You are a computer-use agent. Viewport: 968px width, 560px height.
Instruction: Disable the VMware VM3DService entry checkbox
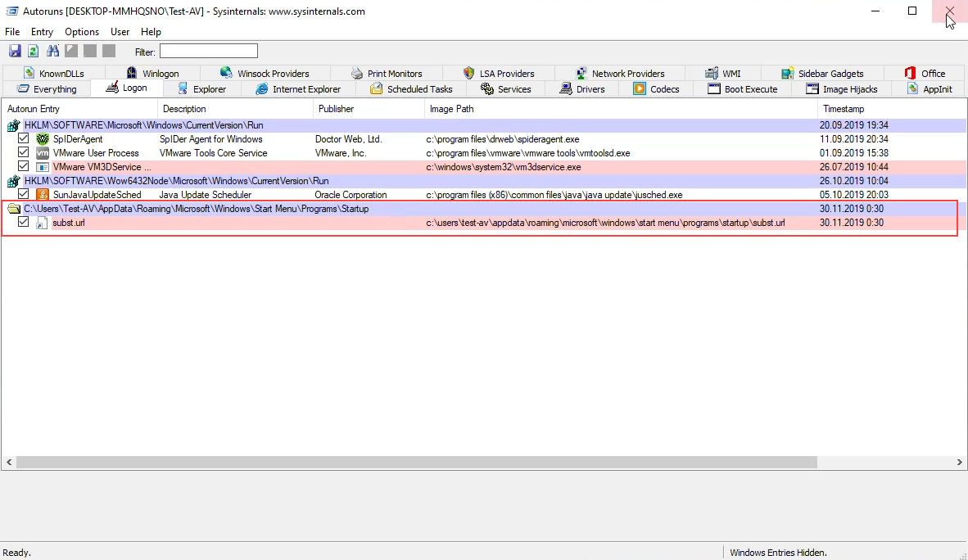point(24,166)
